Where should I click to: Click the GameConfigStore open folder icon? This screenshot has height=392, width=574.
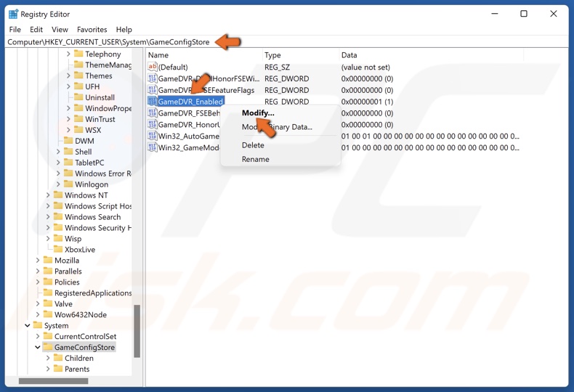47,347
